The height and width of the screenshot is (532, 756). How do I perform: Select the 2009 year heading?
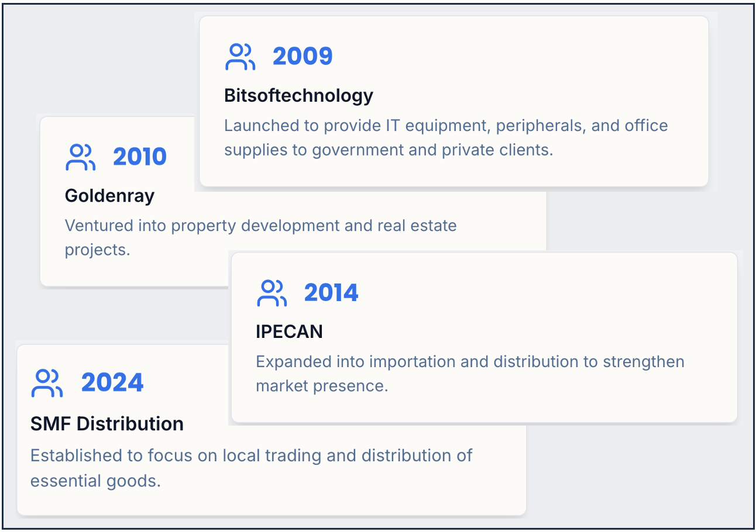coord(303,56)
